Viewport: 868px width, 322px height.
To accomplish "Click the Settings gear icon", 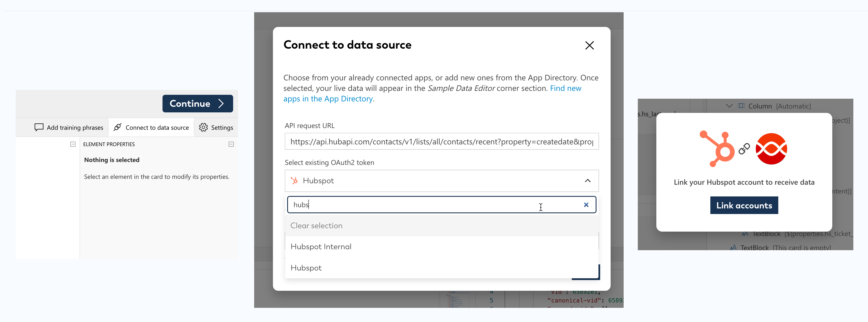I will coord(203,127).
